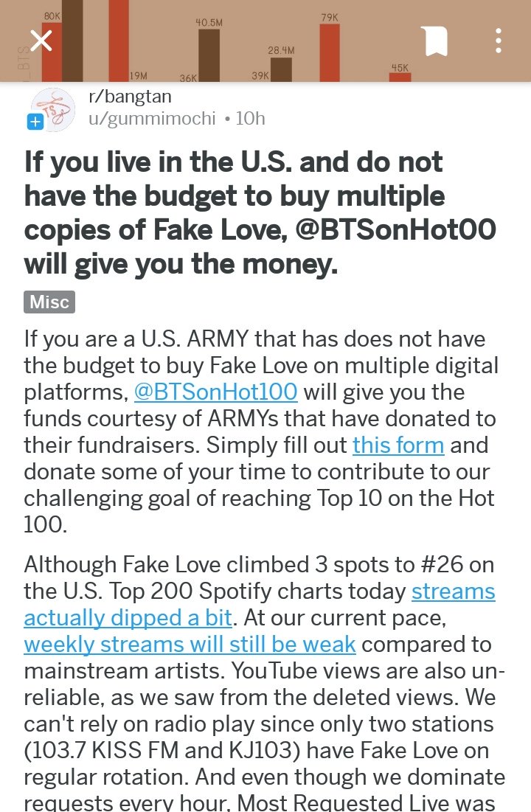Open the three-dot overflow menu
Viewport: 531px width, 812px height.
coord(499,41)
